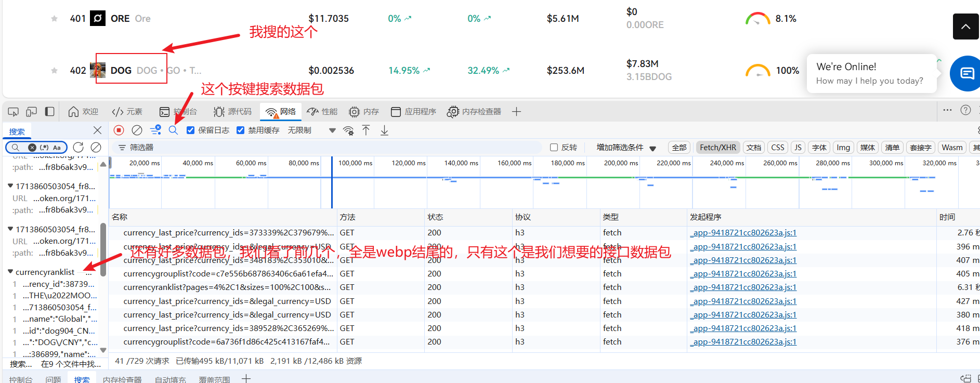Switch to the 性能 performance tab

click(x=322, y=112)
